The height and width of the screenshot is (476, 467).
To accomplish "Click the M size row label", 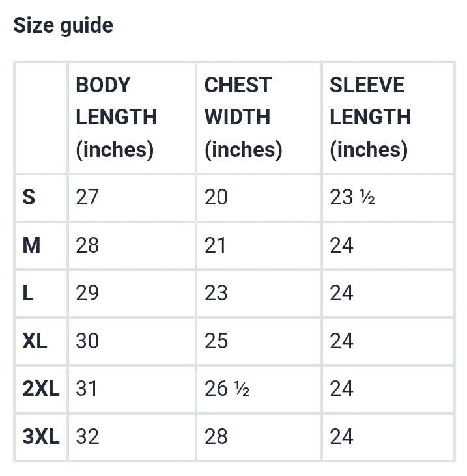I will pos(31,245).
